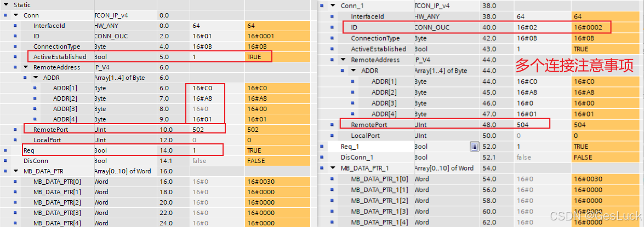Collapse RemoteAddress under Conn
Image resolution: width=644 pixels, height=227 pixels.
click(x=25, y=67)
